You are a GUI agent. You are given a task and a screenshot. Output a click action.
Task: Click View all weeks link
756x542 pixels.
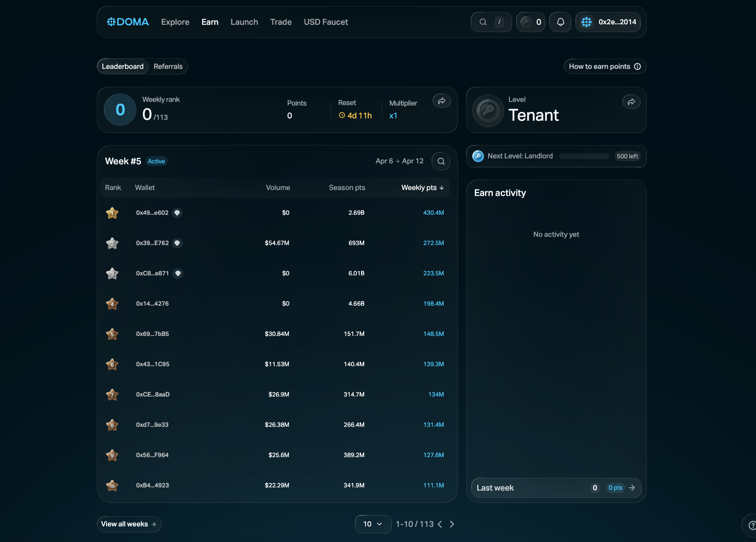(129, 524)
